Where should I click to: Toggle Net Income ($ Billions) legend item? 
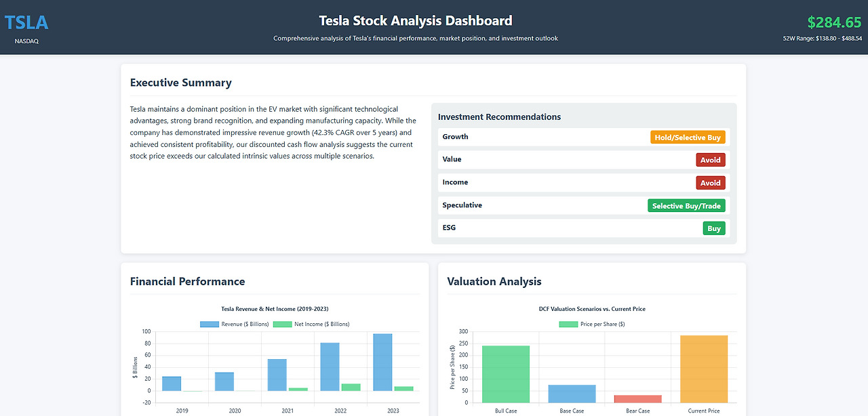[x=311, y=324]
